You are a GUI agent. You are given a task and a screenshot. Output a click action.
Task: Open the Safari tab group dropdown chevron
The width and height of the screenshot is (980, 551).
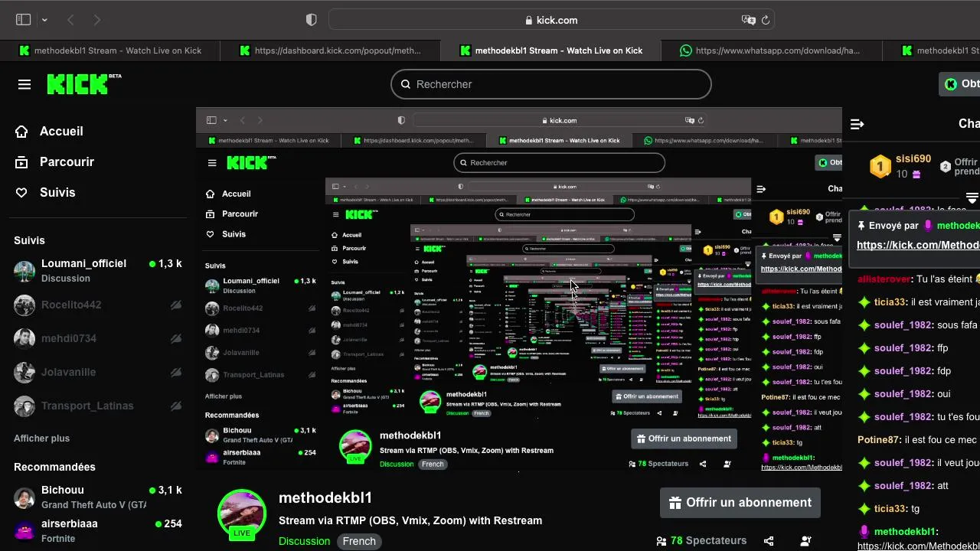44,20
